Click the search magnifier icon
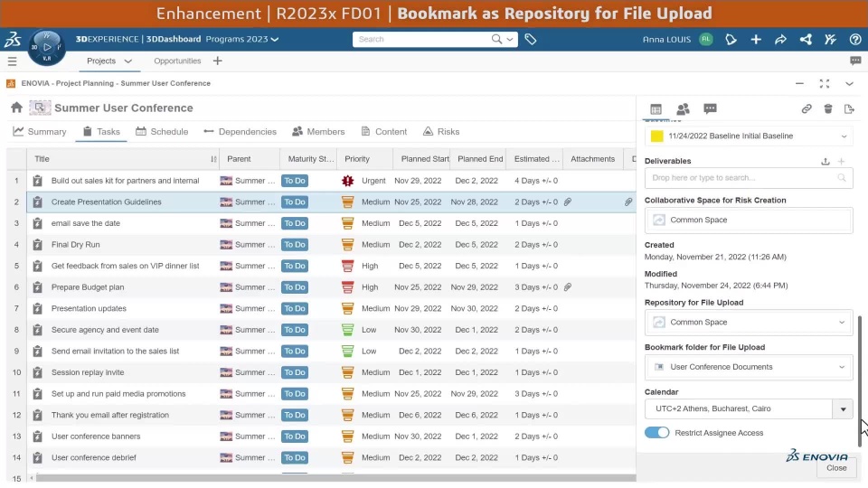The width and height of the screenshot is (868, 488). pyautogui.click(x=496, y=39)
